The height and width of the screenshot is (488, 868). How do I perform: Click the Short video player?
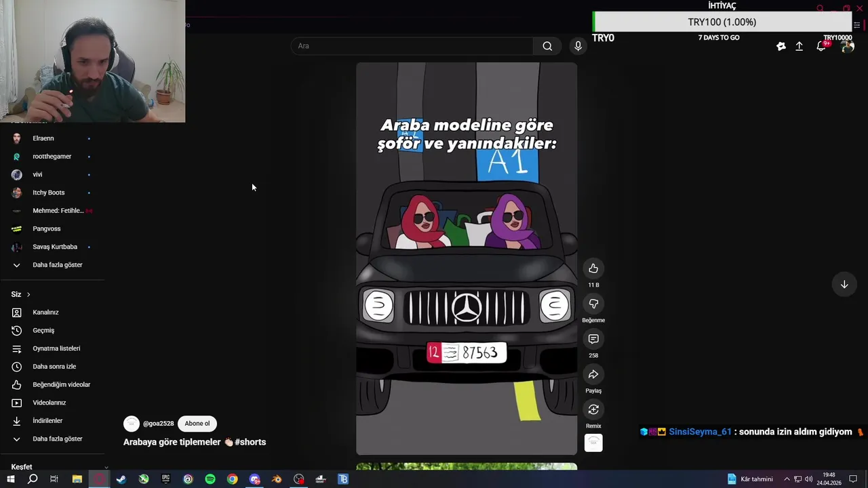467,259
